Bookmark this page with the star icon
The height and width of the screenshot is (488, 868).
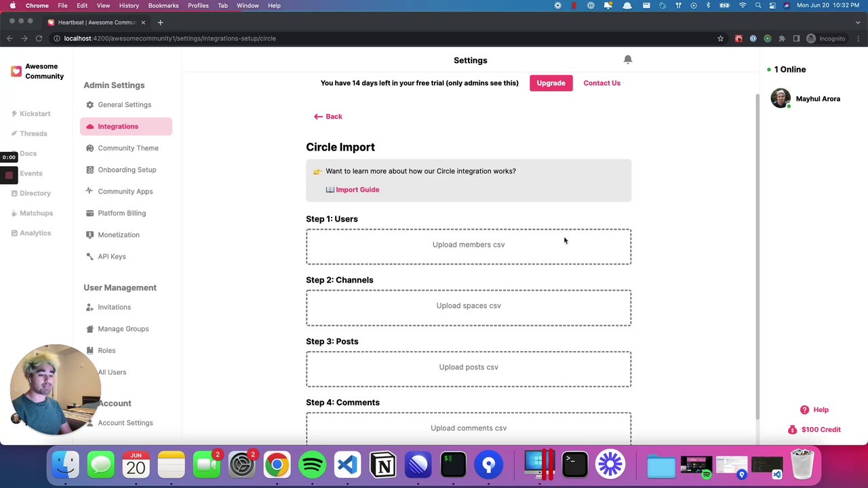coord(720,39)
